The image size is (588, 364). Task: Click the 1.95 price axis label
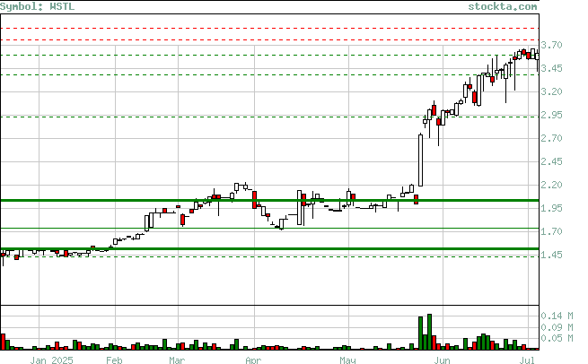(551, 208)
